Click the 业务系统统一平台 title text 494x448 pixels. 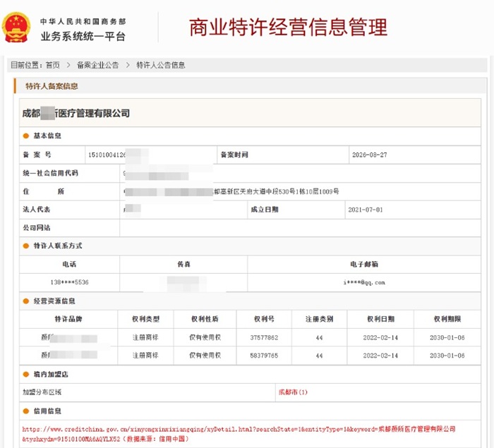83,37
